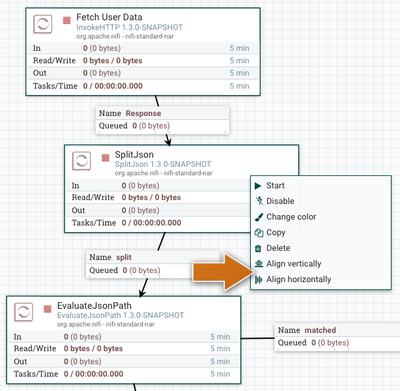Click the EvaluateJsonPath processor icon
This screenshot has width=400, height=391.
pos(23,312)
